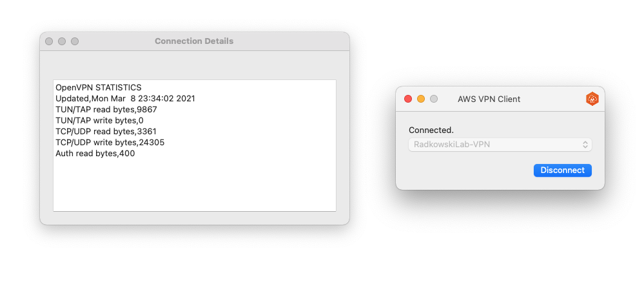
Task: Click the Connected. status label
Action: (431, 130)
